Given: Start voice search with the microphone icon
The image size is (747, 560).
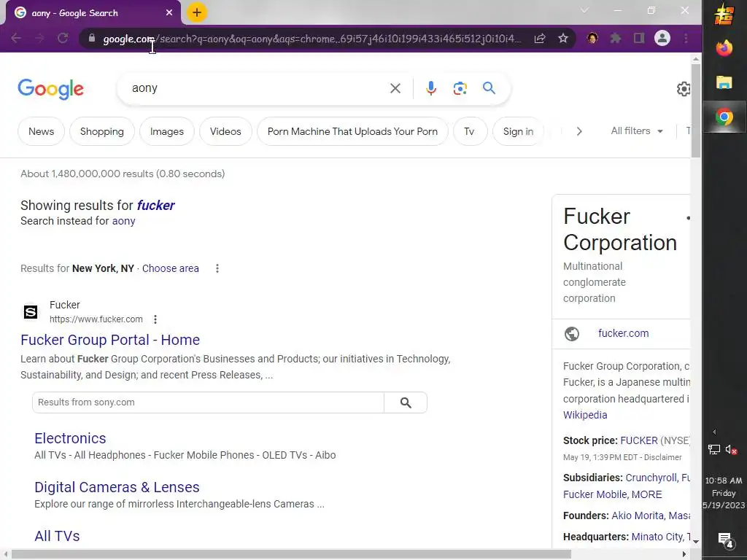Looking at the screenshot, I should click(431, 88).
